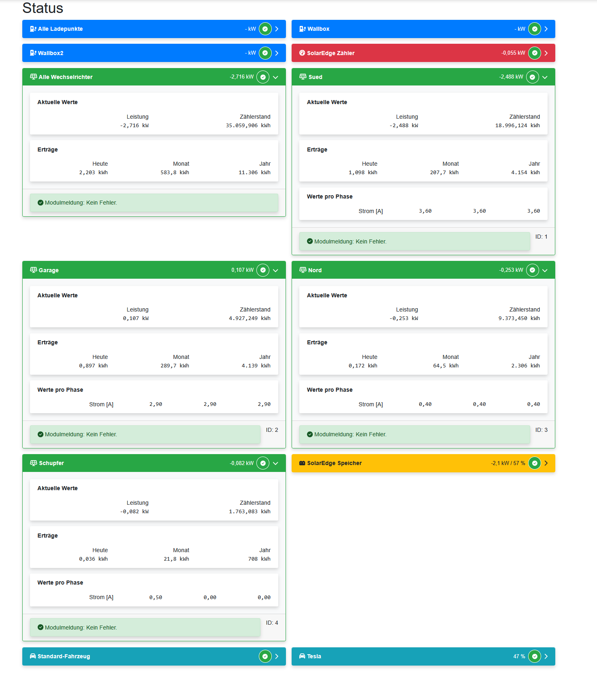This screenshot has width=597, height=700.
Task: Expand the Wallbox card with chevron
Action: [546, 29]
